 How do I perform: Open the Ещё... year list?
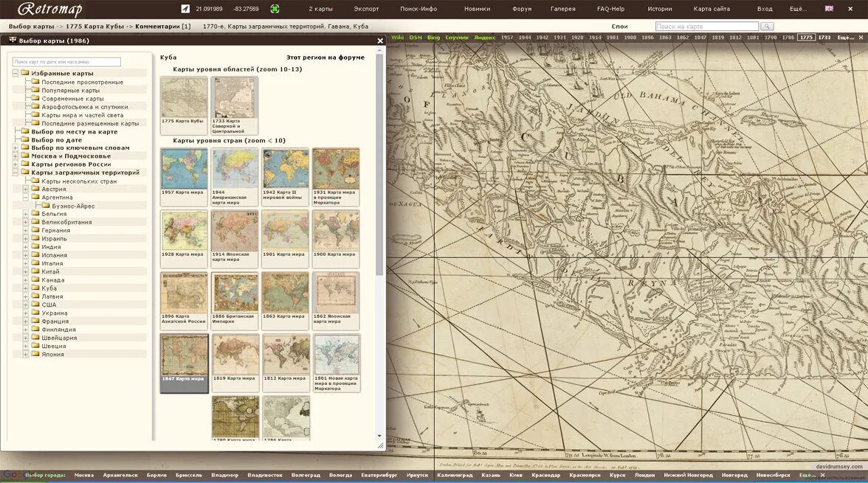pyautogui.click(x=845, y=38)
